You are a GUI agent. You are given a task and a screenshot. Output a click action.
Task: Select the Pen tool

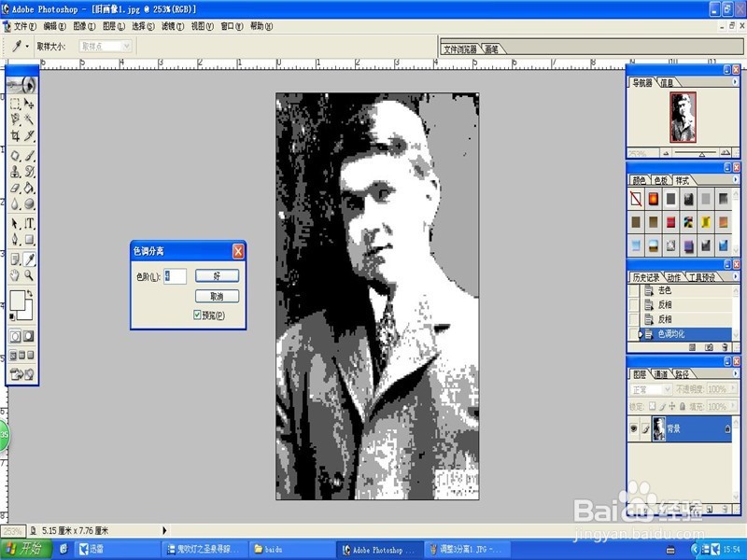15,239
